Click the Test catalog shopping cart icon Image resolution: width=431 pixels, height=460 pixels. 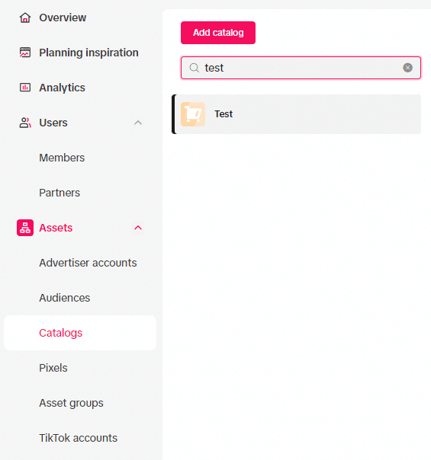[193, 114]
